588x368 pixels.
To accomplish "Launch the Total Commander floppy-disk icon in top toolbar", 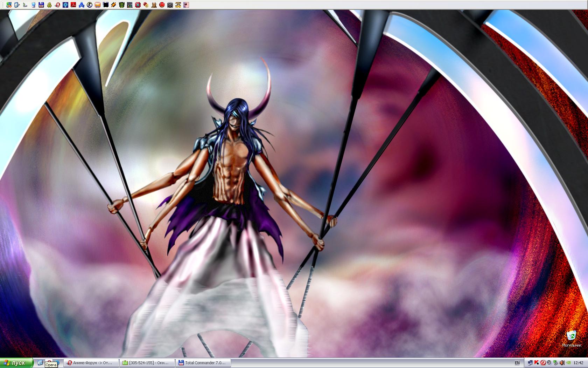I will 41,5.
